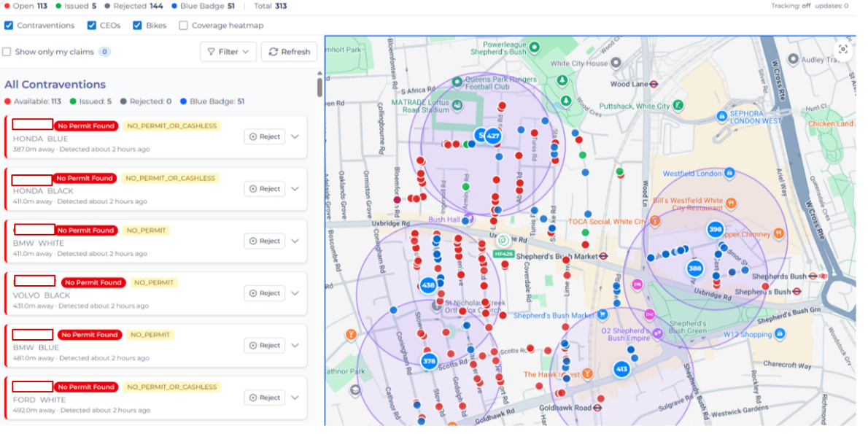868x434 pixels.
Task: Reject the HONDA BLUE contravention
Action: [265, 136]
